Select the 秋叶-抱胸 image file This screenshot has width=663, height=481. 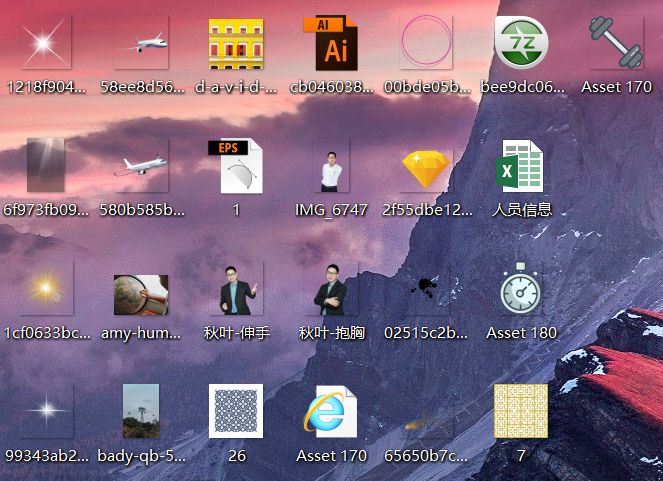(331, 290)
